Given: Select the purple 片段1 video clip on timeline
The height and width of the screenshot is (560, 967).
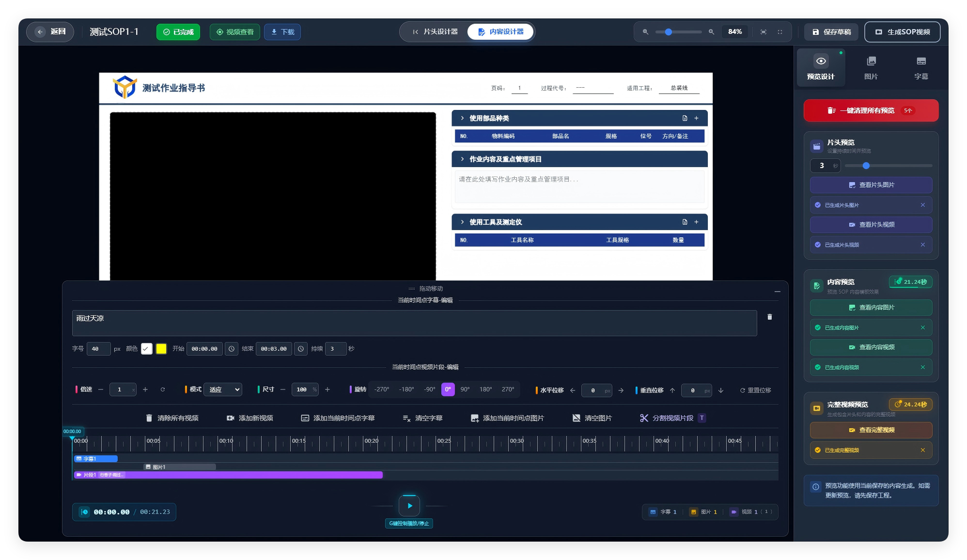Looking at the screenshot, I should coord(228,475).
